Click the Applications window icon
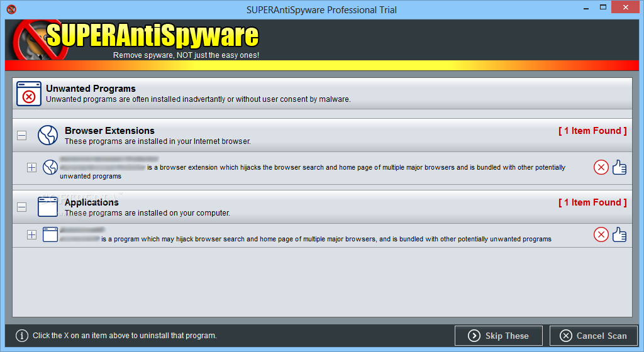 48,207
